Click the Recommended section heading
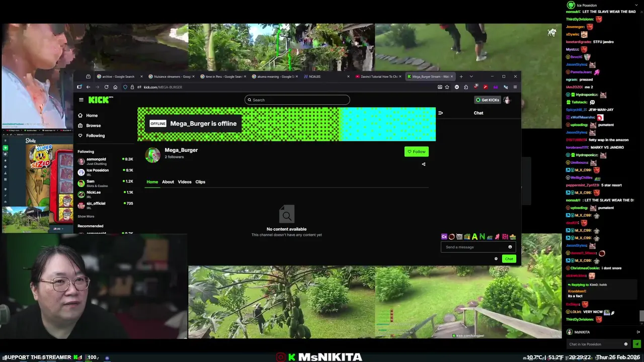This screenshot has width=644, height=362. [x=91, y=226]
